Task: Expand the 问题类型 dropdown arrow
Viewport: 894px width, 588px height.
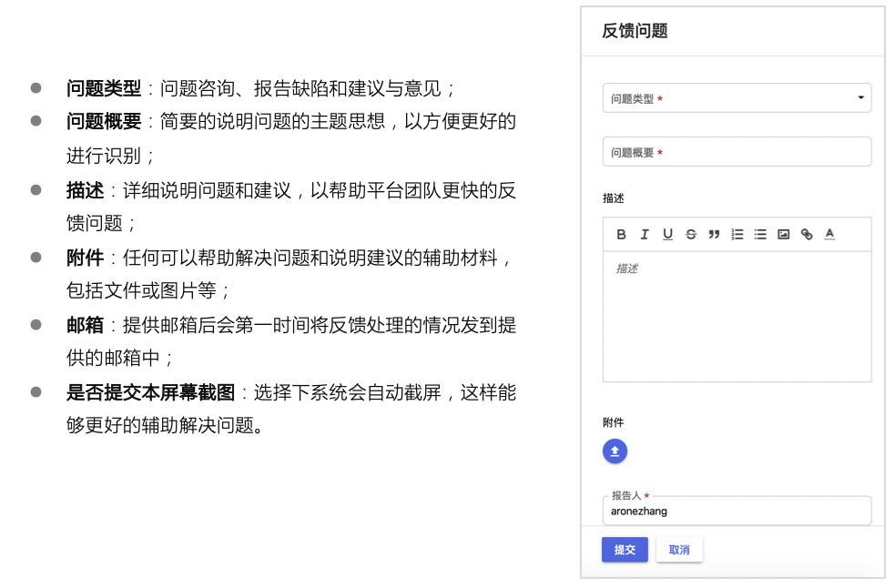Action: [x=859, y=97]
